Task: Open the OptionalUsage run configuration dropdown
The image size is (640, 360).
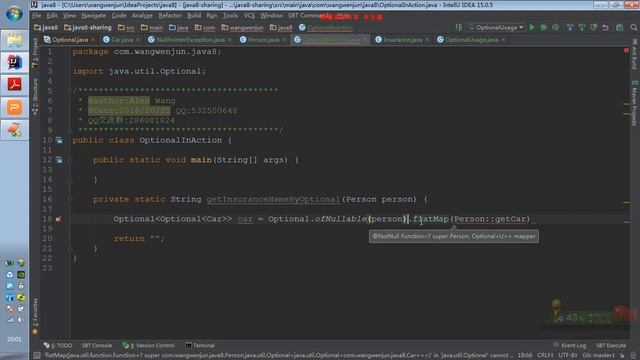Action: pyautogui.click(x=496, y=28)
